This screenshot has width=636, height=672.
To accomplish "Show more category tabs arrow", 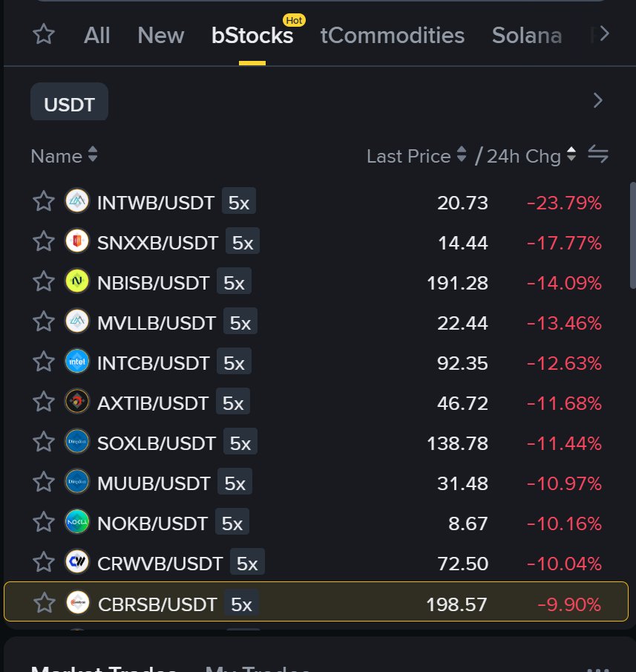I will 604,33.
